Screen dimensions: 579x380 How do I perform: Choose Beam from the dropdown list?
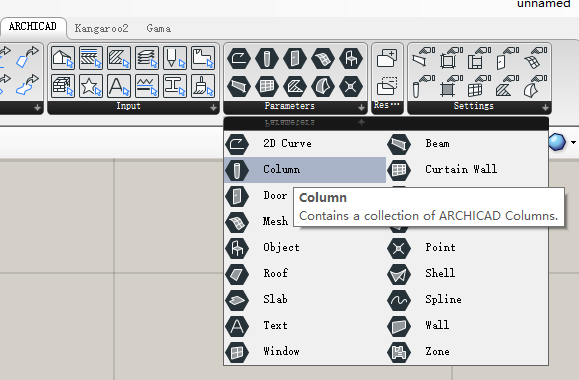click(467, 144)
